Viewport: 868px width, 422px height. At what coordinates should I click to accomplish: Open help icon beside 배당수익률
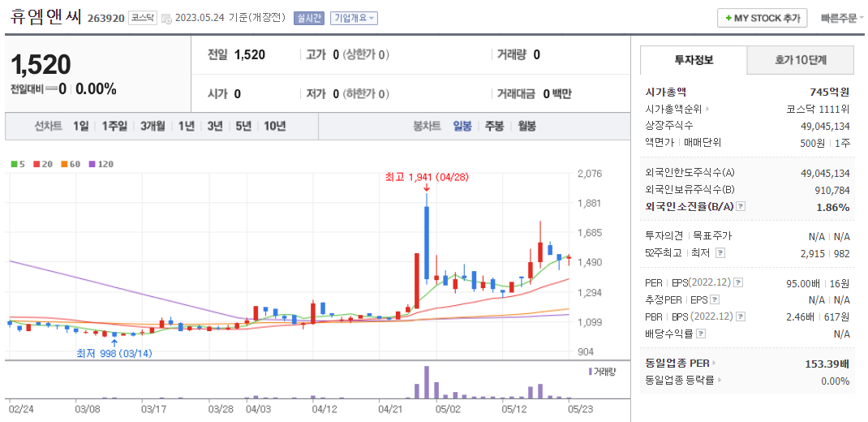[x=702, y=334]
